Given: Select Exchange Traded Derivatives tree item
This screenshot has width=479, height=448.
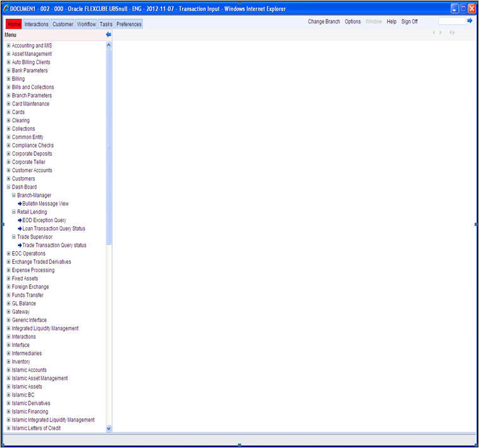Looking at the screenshot, I should pyautogui.click(x=41, y=262).
